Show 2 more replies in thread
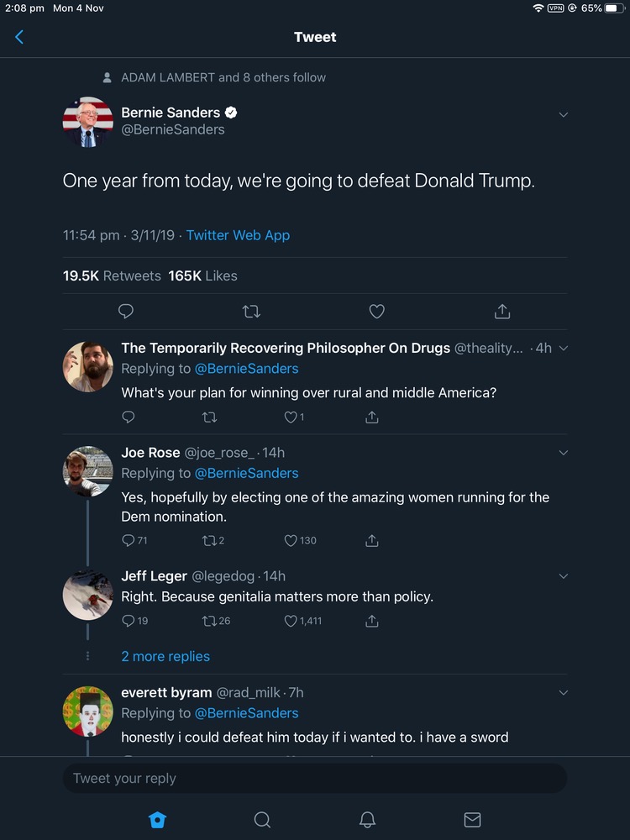This screenshot has height=840, width=630. 165,656
